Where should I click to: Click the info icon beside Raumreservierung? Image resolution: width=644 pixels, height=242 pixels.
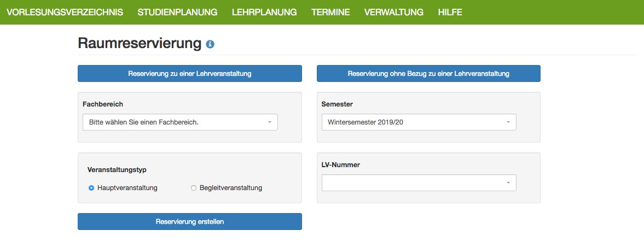(210, 44)
